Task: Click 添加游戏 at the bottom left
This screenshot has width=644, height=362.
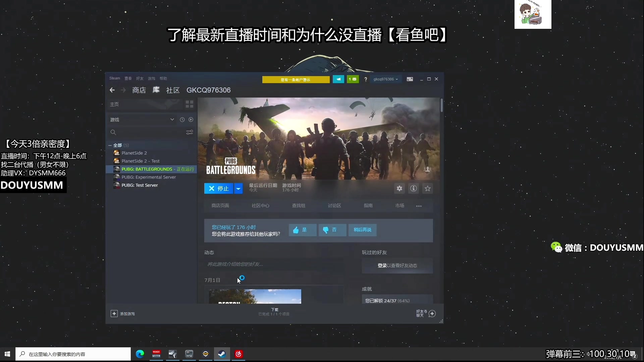Action: (127, 314)
